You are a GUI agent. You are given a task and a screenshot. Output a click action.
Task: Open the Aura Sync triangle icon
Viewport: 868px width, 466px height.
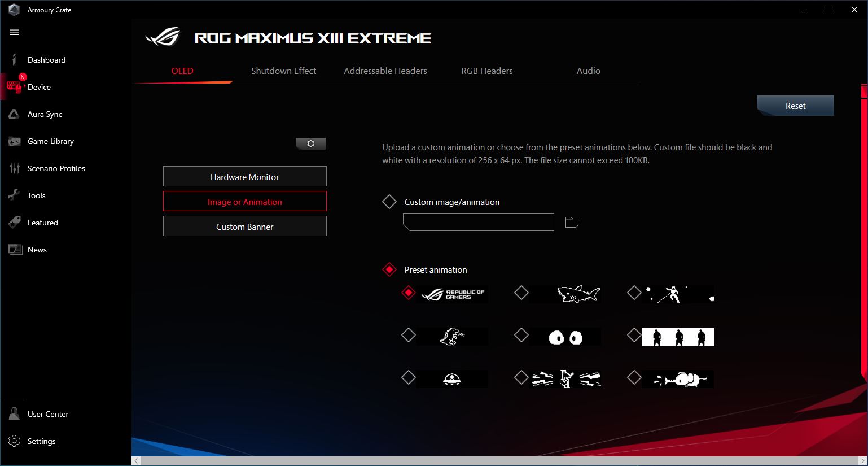(x=14, y=114)
